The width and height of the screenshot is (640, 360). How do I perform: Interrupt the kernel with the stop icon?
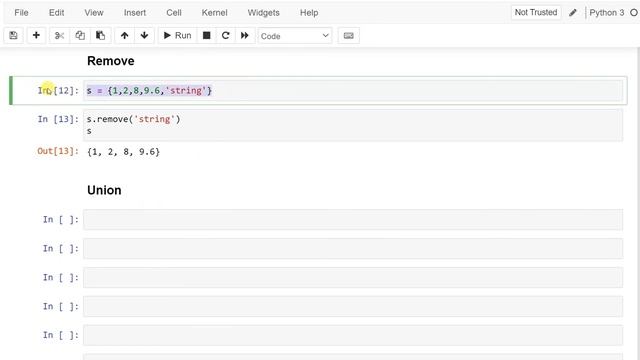[207, 36]
